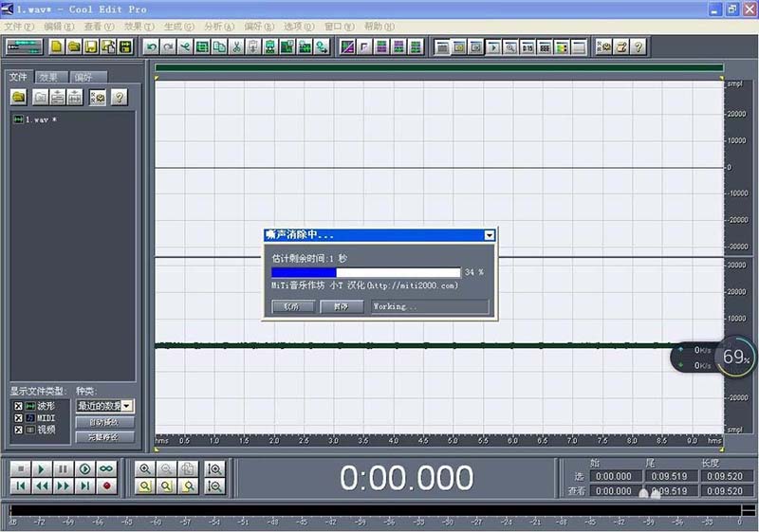This screenshot has height=532, width=759.
Task: Click the Fast Forward double-arrow button
Action: [x=63, y=486]
